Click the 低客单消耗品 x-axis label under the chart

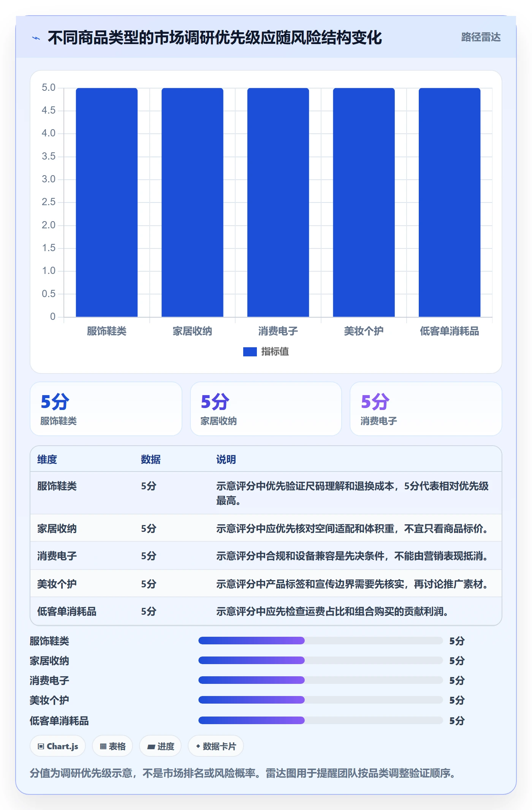pos(450,331)
